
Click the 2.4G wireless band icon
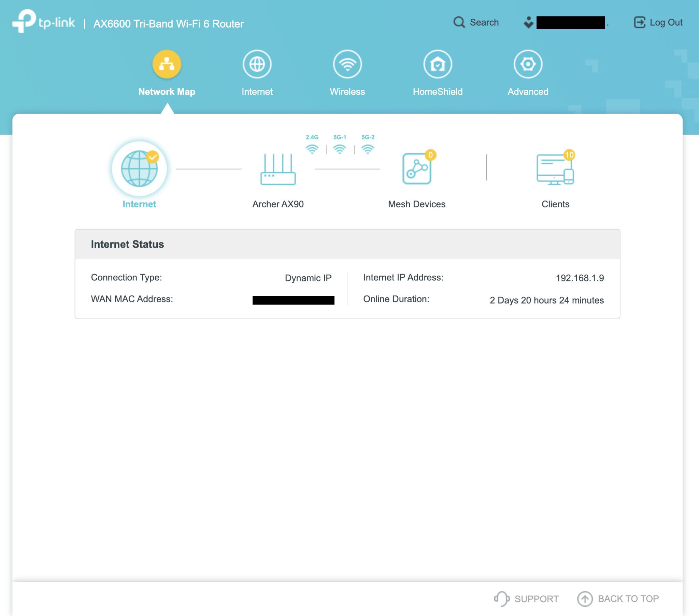coord(312,149)
